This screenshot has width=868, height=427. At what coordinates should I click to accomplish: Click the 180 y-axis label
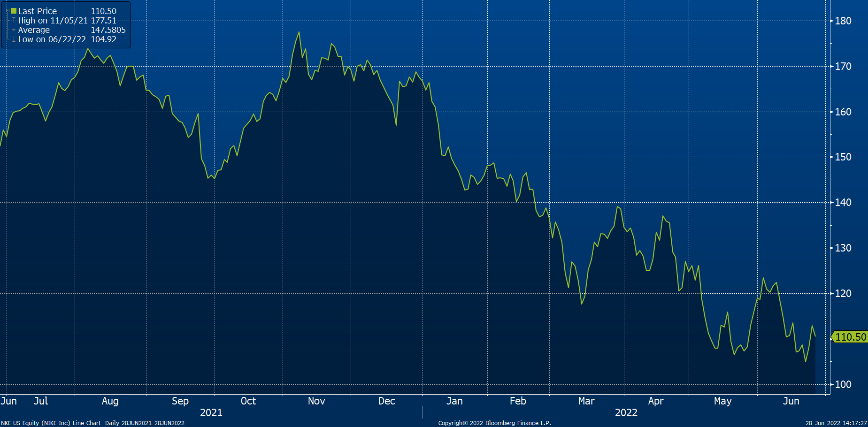(843, 21)
